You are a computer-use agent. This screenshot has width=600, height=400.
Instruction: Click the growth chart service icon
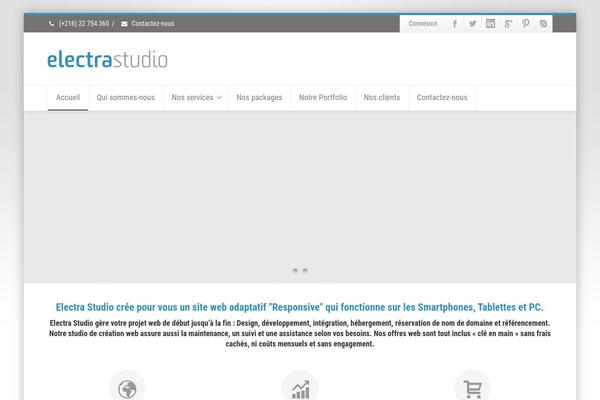pos(300,389)
